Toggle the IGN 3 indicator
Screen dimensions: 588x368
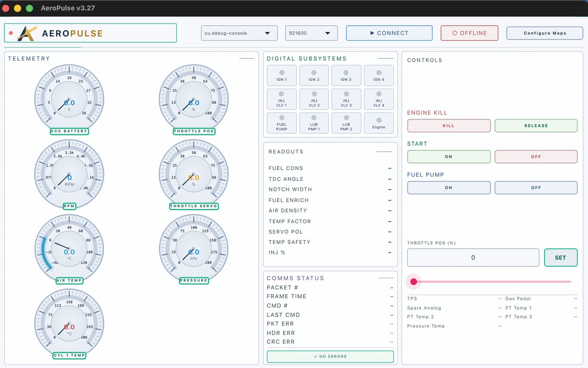346,75
